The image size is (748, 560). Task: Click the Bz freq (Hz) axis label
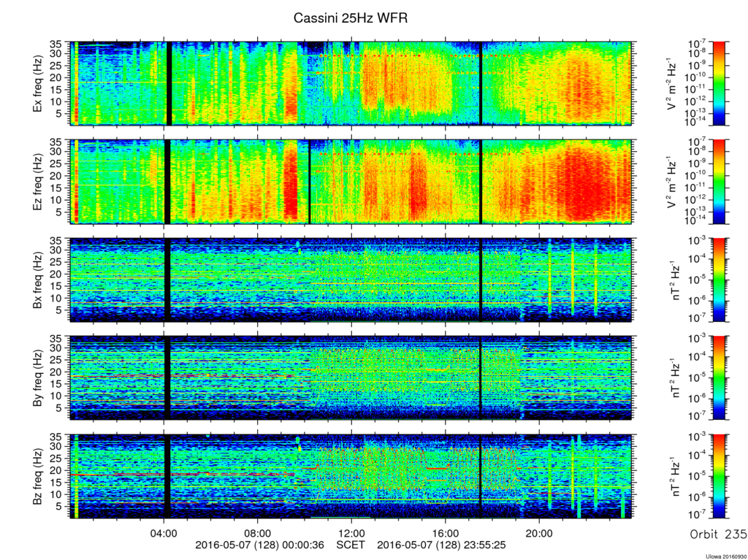38,477
